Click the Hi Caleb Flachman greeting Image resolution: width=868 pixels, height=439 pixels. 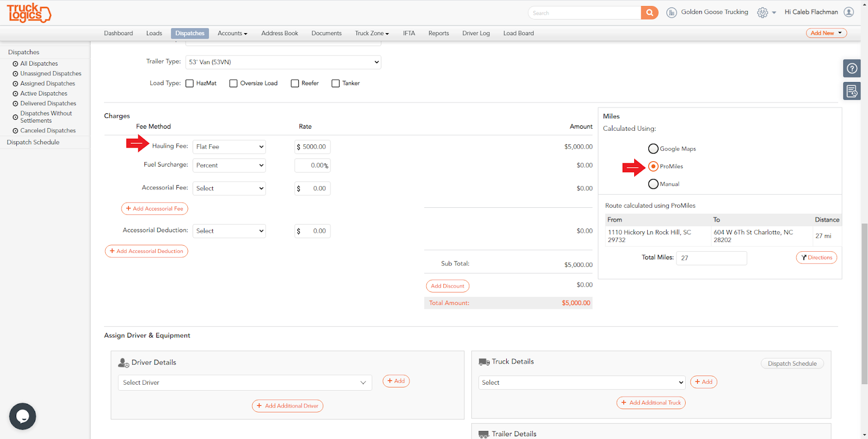[811, 12]
